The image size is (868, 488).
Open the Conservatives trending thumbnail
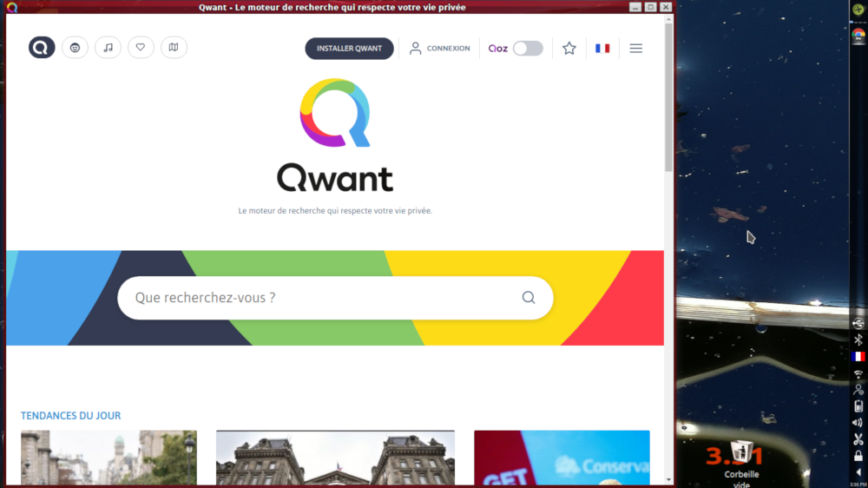pyautogui.click(x=562, y=458)
